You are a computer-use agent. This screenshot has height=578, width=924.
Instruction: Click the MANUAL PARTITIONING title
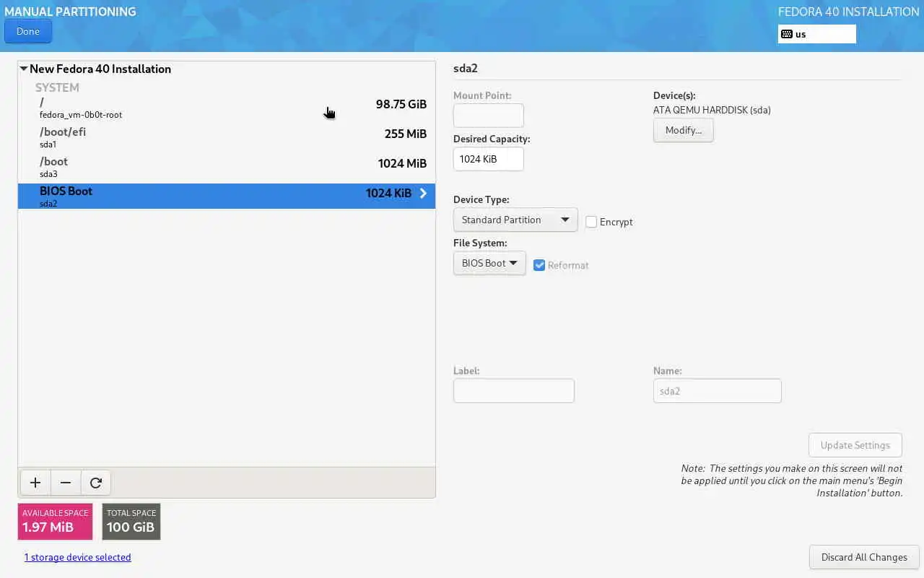[70, 12]
